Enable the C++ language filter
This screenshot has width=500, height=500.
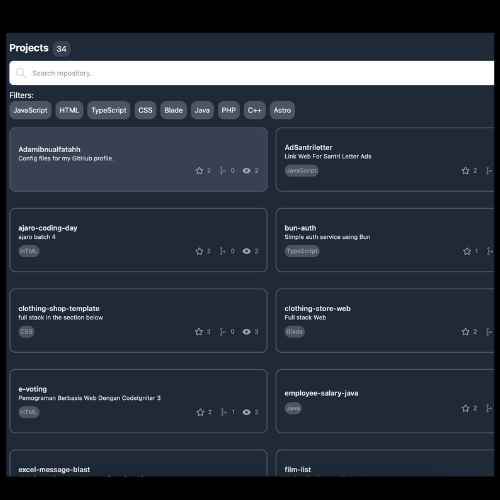[255, 110]
